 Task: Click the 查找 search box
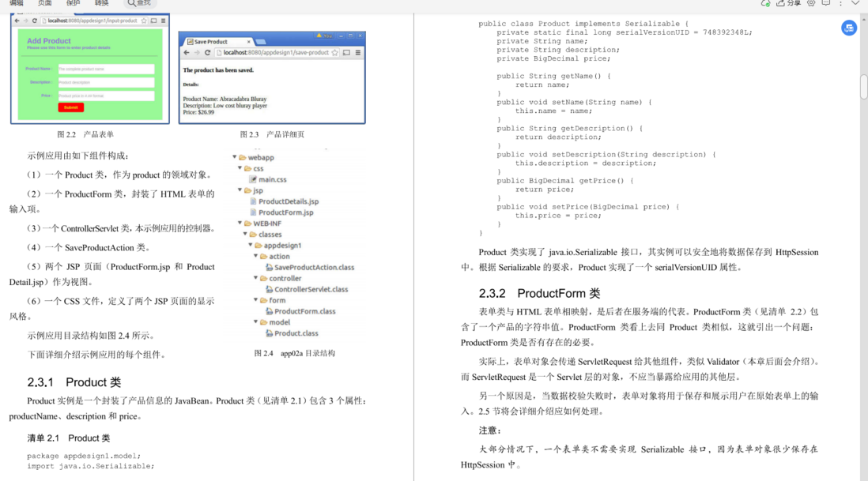click(139, 3)
